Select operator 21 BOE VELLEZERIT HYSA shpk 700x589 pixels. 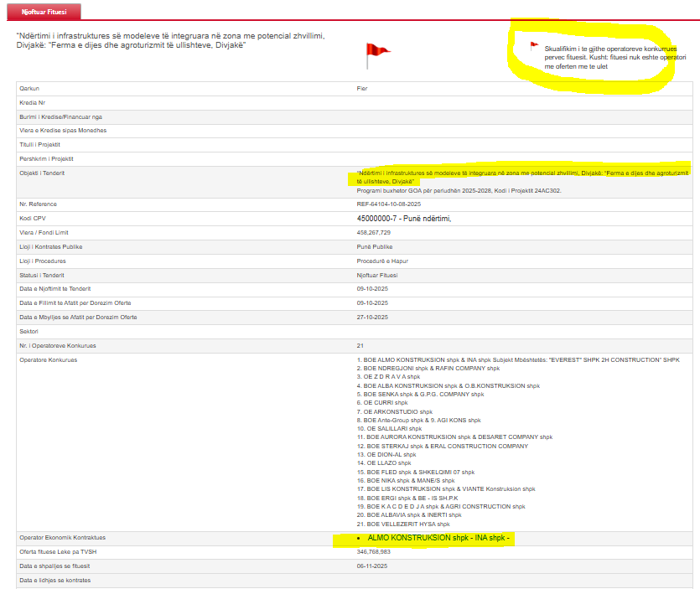pos(402,524)
